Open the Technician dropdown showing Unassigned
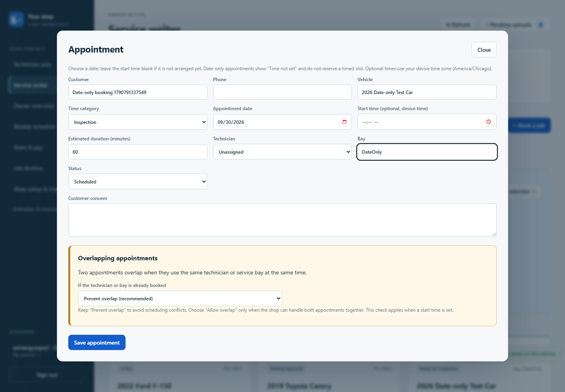 coord(282,152)
